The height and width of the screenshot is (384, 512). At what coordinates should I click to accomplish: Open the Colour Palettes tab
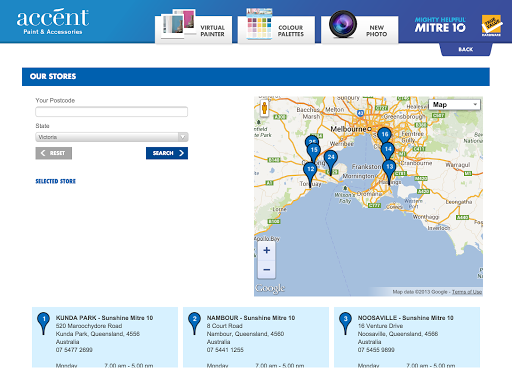pyautogui.click(x=276, y=28)
